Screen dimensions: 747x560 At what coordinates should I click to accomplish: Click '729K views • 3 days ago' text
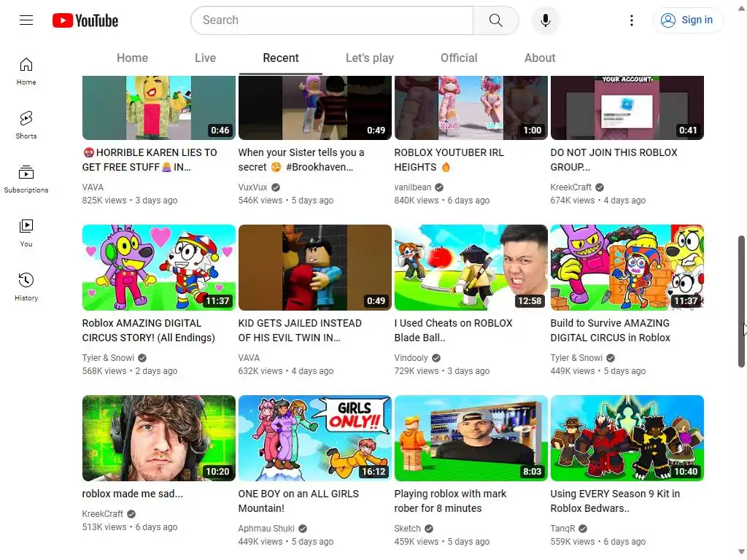click(x=441, y=371)
